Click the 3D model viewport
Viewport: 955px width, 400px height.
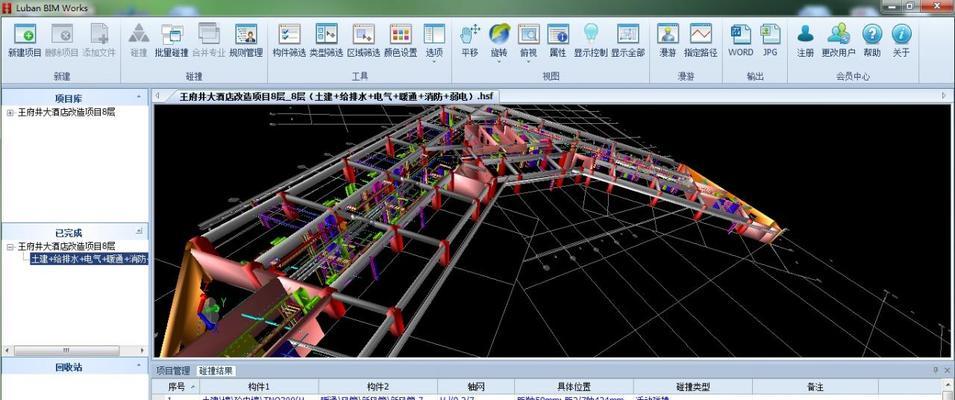[x=552, y=230]
